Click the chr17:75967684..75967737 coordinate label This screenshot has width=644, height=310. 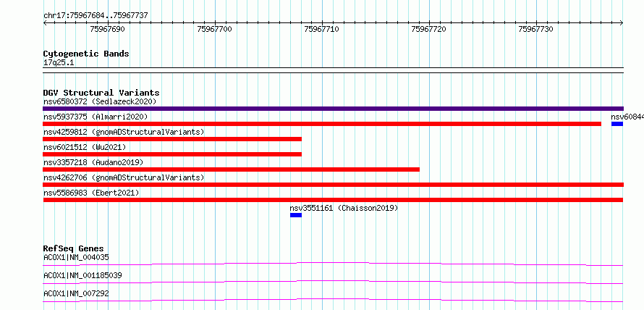coord(96,16)
